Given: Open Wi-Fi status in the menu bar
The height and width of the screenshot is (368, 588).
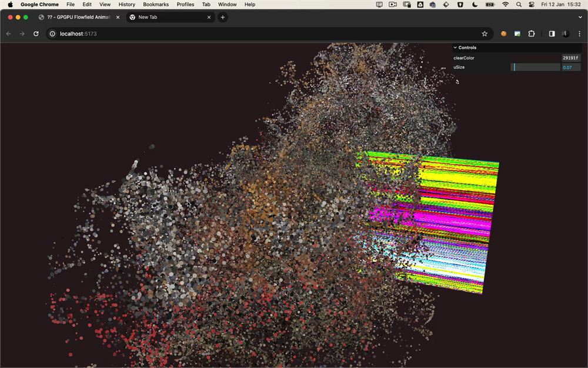Looking at the screenshot, I should click(506, 5).
